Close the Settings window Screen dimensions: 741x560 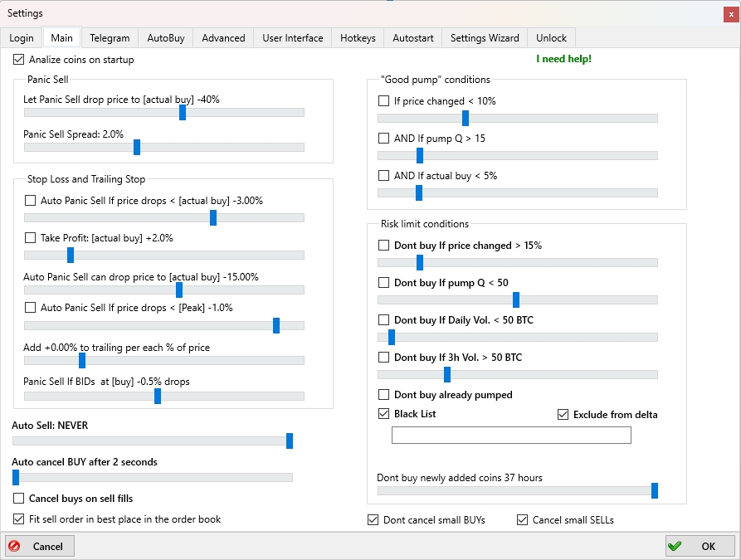[729, 13]
